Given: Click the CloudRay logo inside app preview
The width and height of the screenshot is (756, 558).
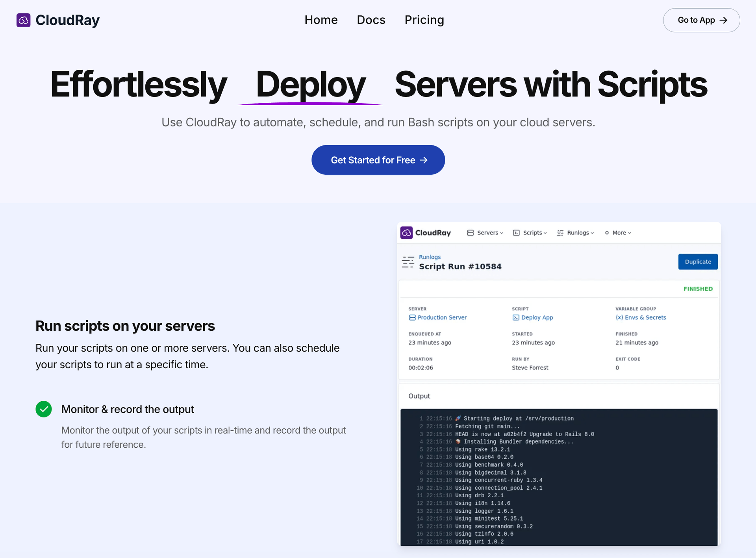Looking at the screenshot, I should pyautogui.click(x=406, y=233).
